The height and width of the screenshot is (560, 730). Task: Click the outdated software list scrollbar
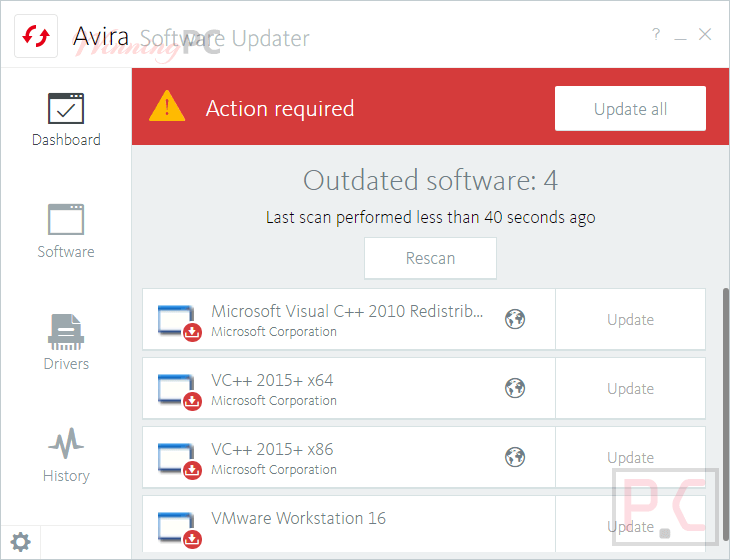pos(726,414)
